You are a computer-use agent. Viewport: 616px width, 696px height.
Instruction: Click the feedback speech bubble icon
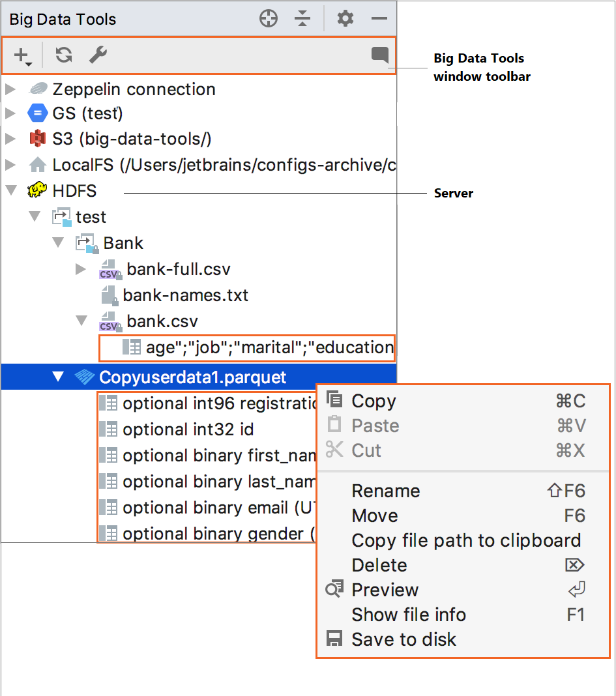click(379, 55)
